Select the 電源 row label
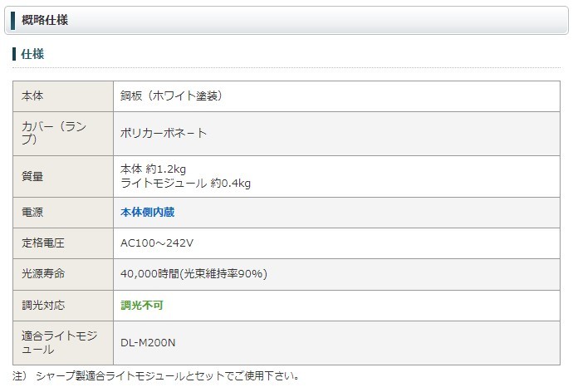Screen dimensions: 573x392 [x=32, y=212]
